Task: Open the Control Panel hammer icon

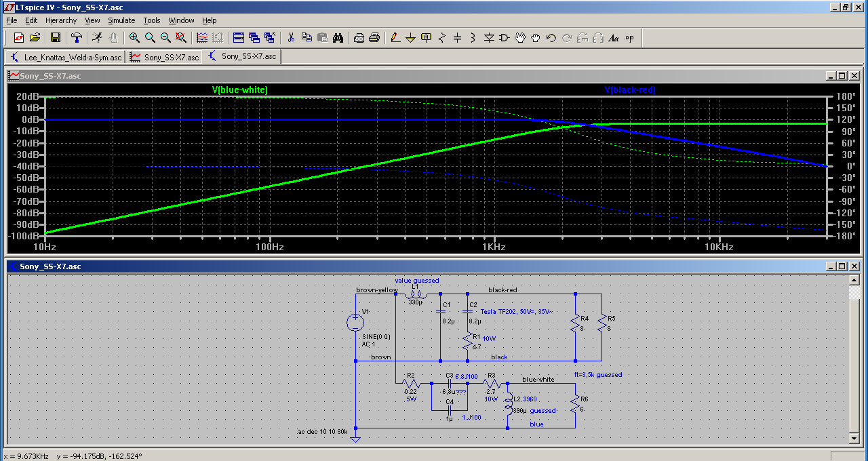Action: [77, 37]
